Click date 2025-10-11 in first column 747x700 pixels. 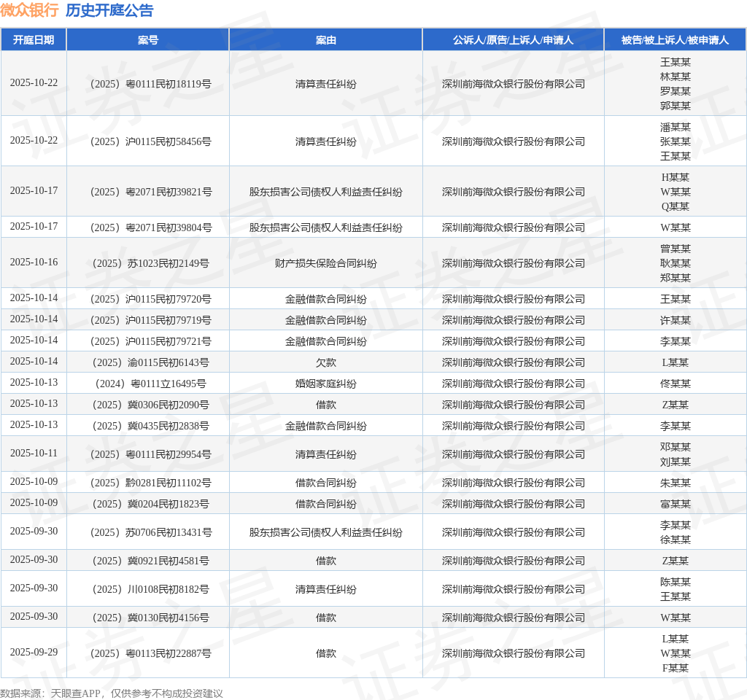click(x=34, y=454)
